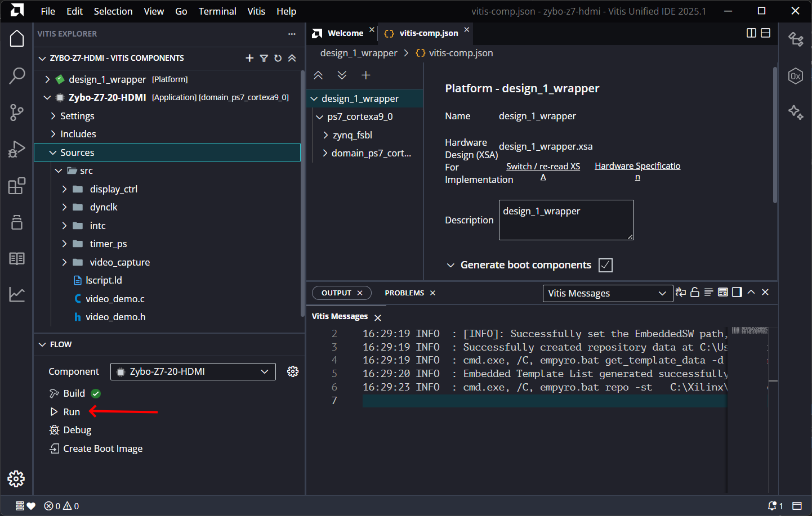
Task: Expand the display_ctrl folder
Action: pyautogui.click(x=64, y=189)
